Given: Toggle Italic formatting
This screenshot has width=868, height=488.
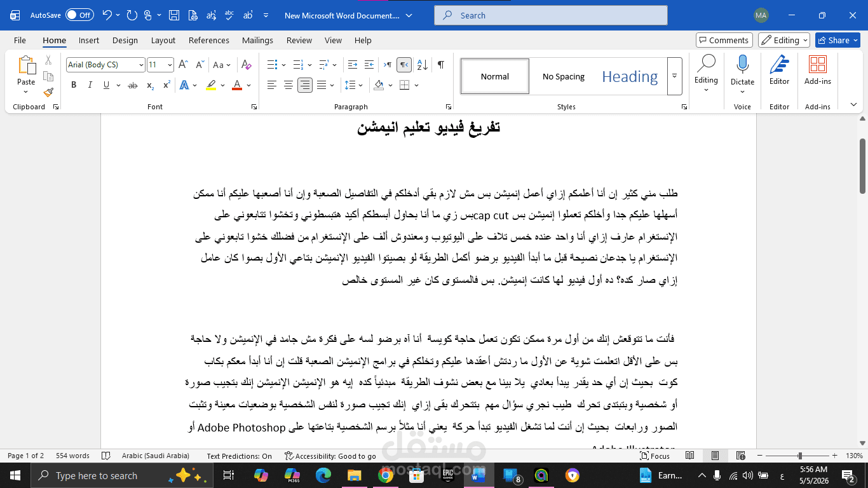Looking at the screenshot, I should pos(90,85).
